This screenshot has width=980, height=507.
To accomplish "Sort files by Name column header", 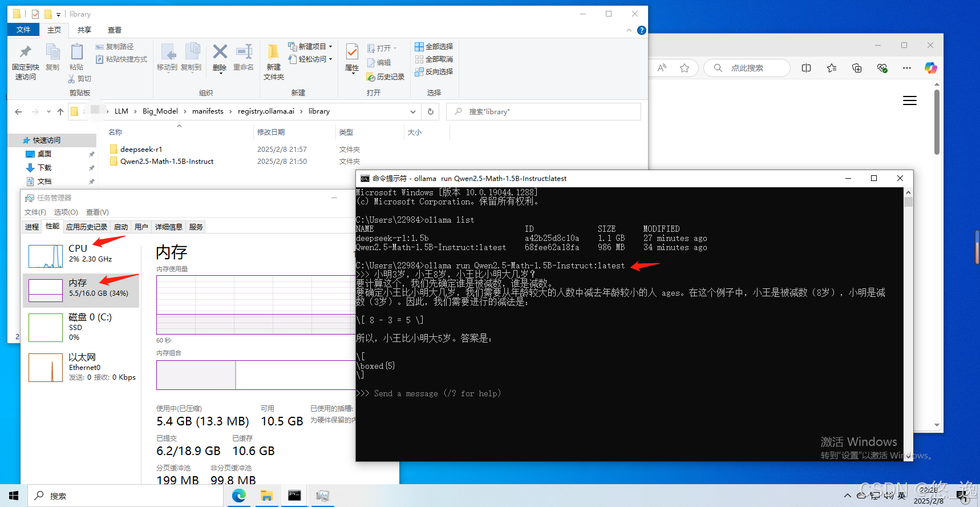I will point(115,132).
